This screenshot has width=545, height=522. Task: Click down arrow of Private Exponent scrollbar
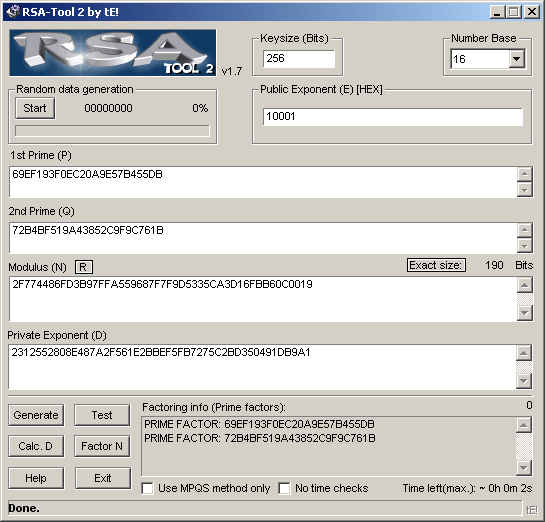(524, 381)
